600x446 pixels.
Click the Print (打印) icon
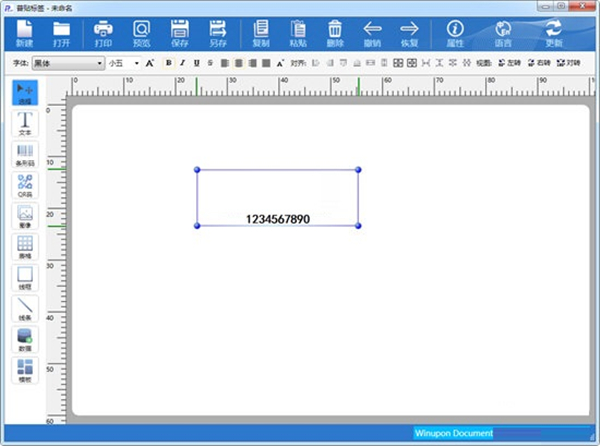point(103,33)
